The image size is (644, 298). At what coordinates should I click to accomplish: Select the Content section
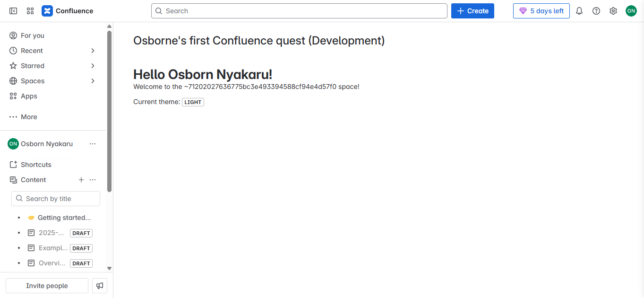coord(34,180)
